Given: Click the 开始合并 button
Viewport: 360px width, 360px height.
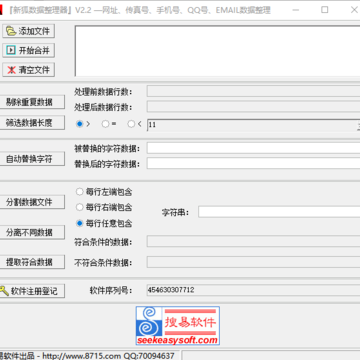Looking at the screenshot, I should point(29,50).
